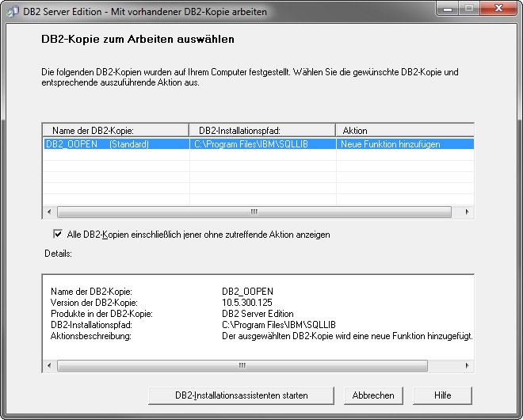Viewport: 523px width, 420px height.
Task: Close the DB2 Server Edition window
Action: pos(498,9)
